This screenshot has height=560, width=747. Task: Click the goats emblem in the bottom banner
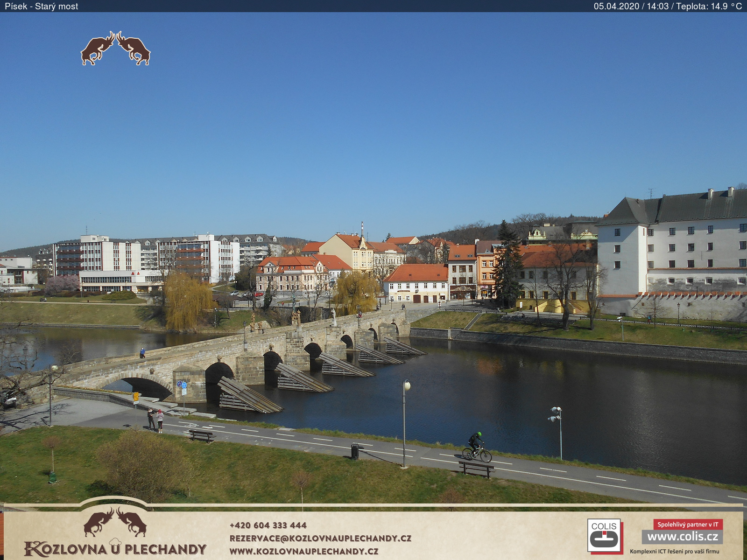click(x=115, y=522)
